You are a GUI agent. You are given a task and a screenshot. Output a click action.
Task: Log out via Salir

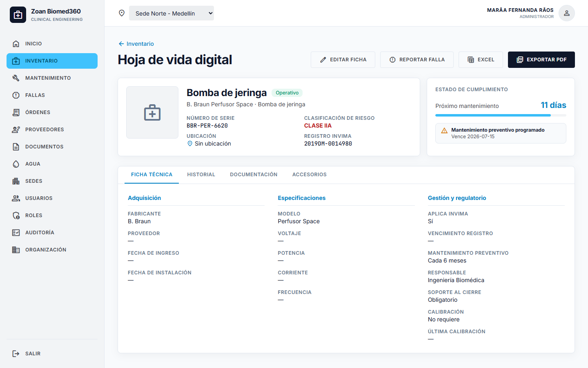[x=52, y=354]
